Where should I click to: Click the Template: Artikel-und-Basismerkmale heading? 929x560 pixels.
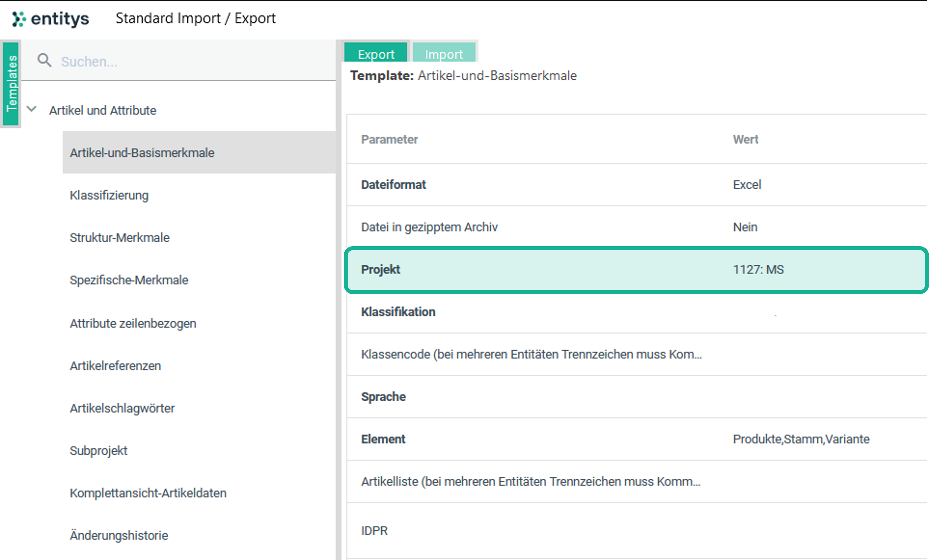click(463, 76)
